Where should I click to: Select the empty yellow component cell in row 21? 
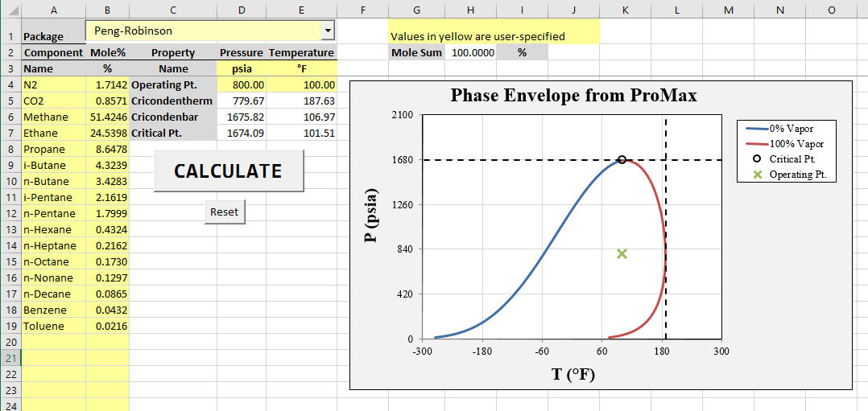coord(54,358)
